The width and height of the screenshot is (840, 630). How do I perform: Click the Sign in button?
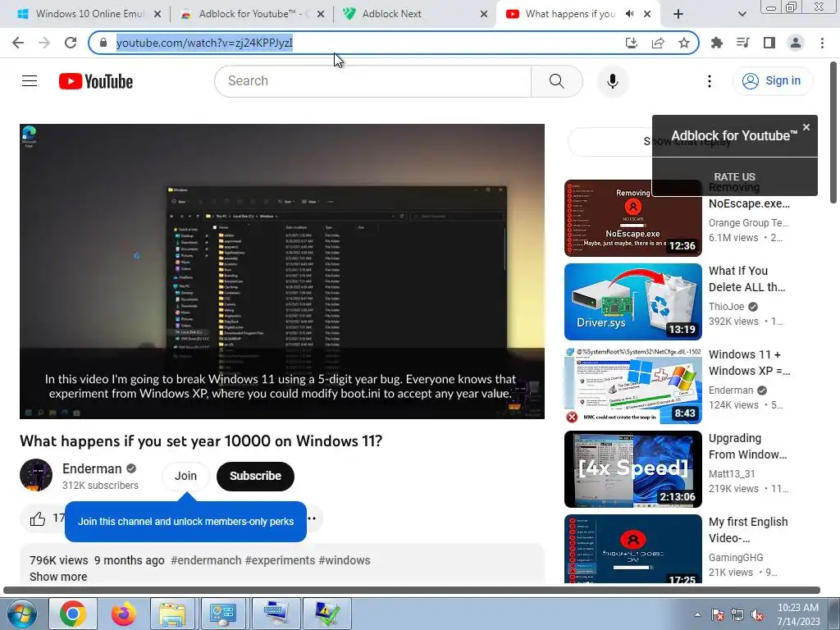[x=773, y=81]
